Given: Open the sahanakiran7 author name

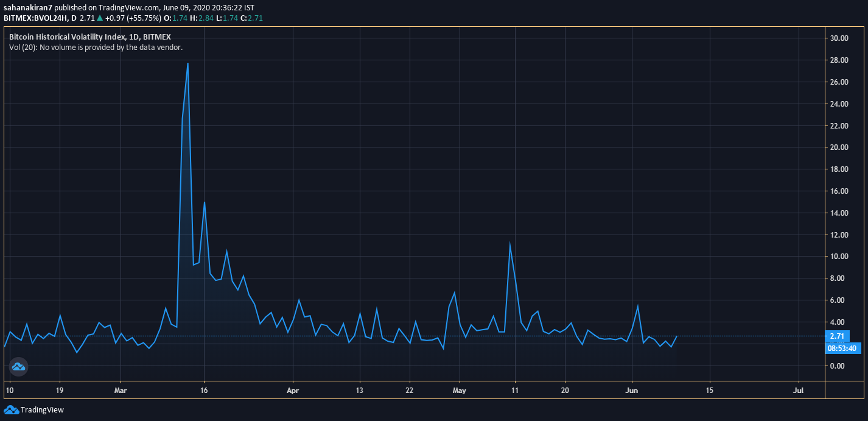Looking at the screenshot, I should click(28, 7).
